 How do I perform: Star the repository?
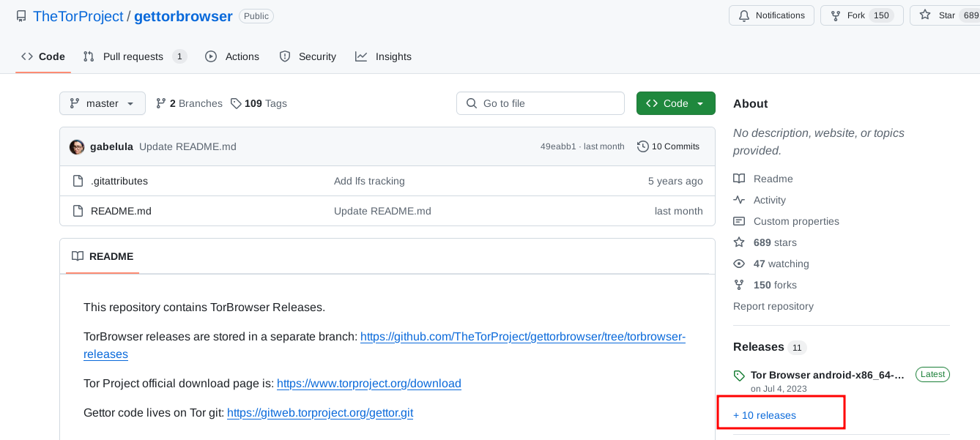click(945, 15)
